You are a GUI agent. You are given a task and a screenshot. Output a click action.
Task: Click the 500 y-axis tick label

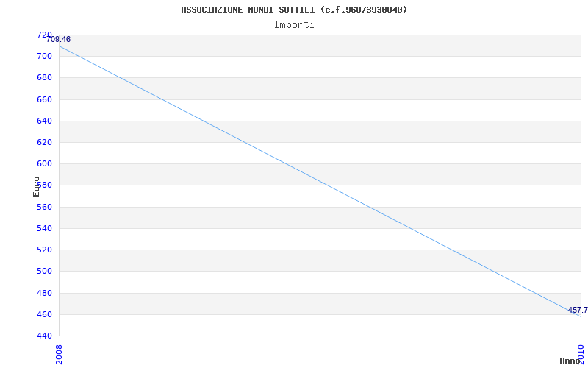[x=44, y=271]
